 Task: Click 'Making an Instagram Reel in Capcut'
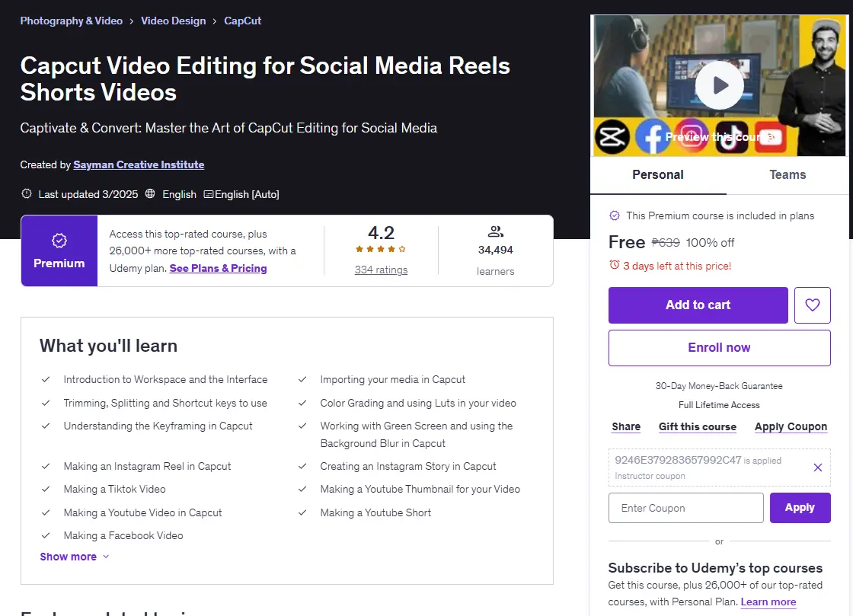pyautogui.click(x=147, y=467)
